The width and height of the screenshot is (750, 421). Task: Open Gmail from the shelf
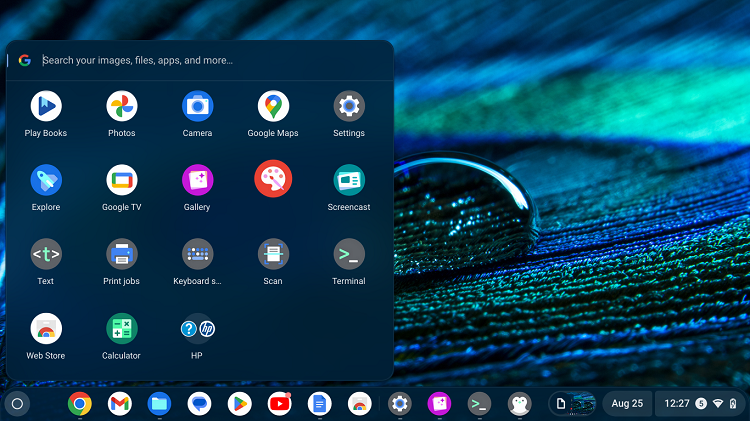[x=119, y=403]
